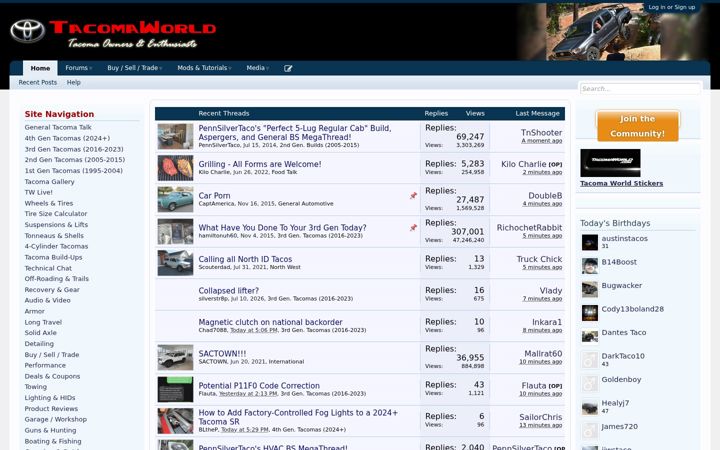
Task: Open SACTOWN thread thumbnail
Action: coord(175,357)
